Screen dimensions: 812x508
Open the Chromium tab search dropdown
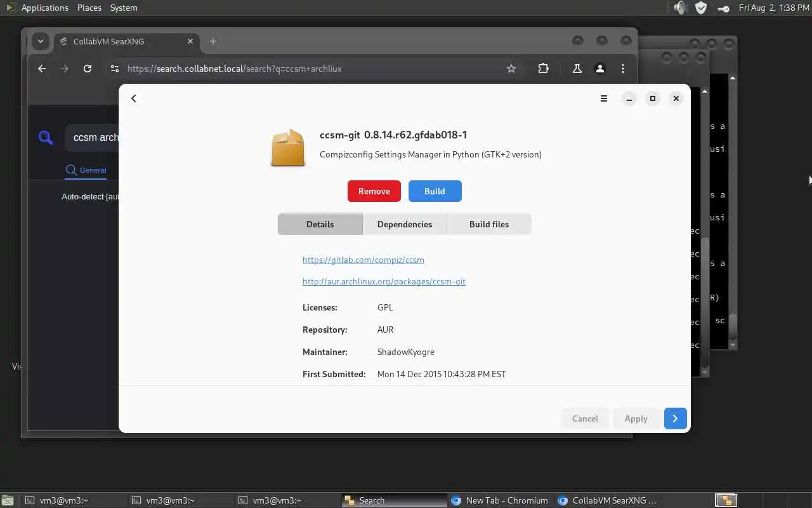[41, 41]
